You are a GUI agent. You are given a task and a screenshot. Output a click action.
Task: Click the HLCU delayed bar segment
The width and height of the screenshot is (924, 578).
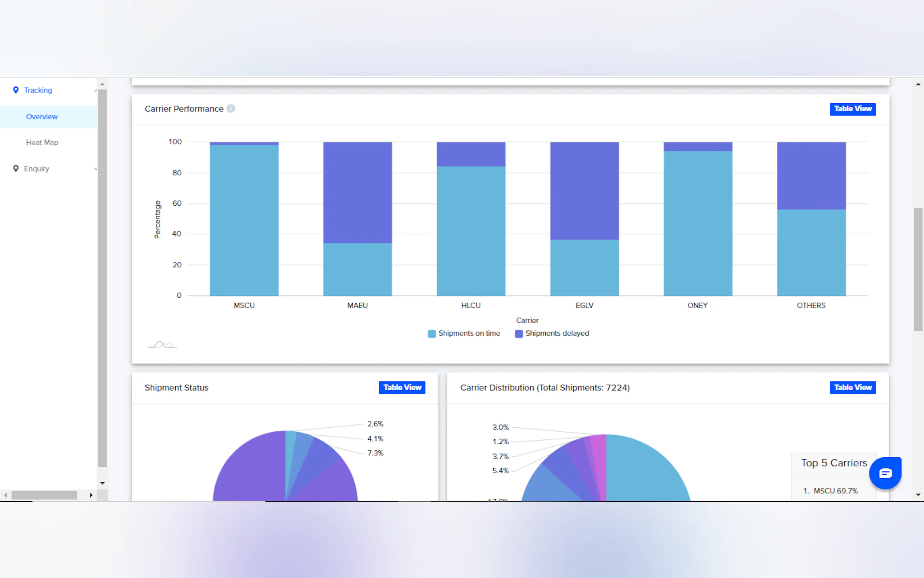(471, 154)
